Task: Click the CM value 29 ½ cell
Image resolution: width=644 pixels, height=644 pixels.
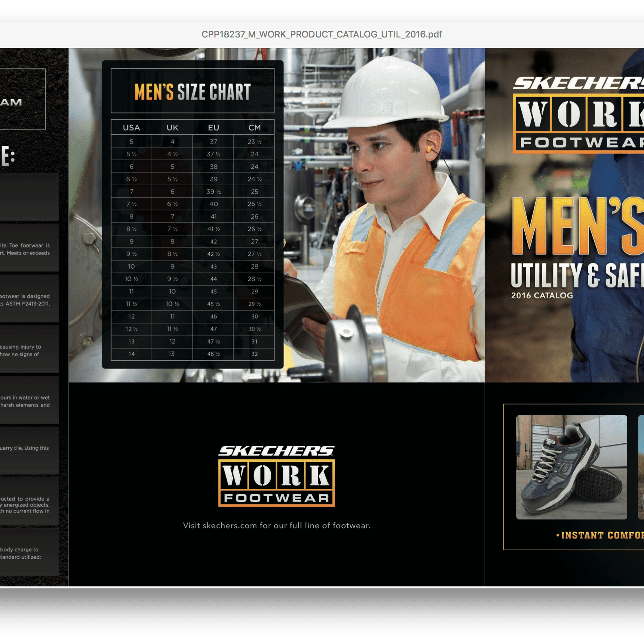Action: [254, 304]
